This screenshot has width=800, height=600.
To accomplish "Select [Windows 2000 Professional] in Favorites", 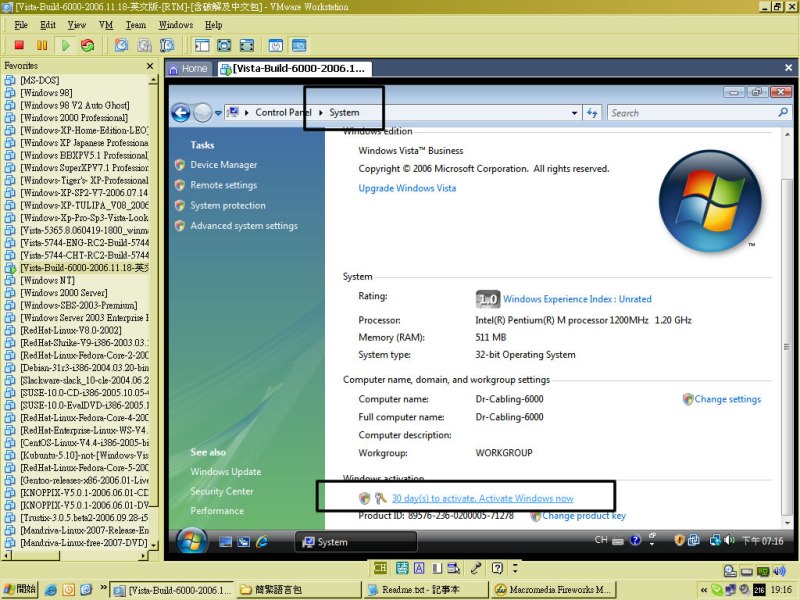I will click(x=74, y=117).
